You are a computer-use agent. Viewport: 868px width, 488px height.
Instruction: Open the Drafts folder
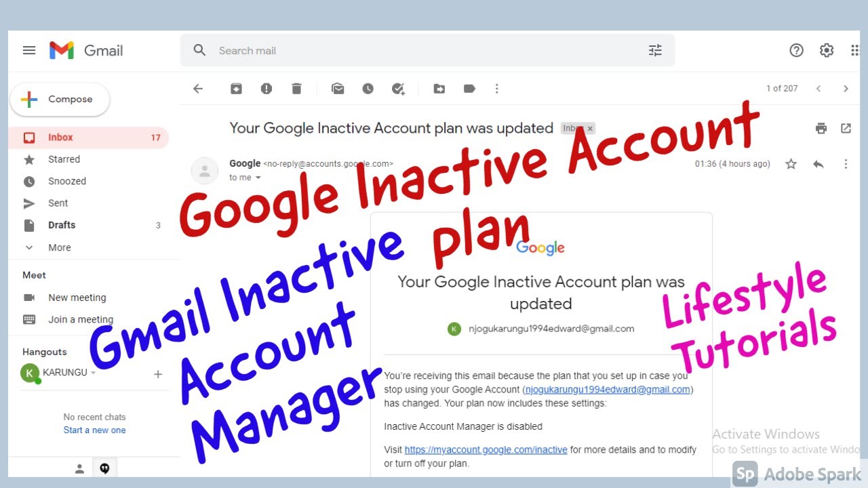click(x=88, y=225)
